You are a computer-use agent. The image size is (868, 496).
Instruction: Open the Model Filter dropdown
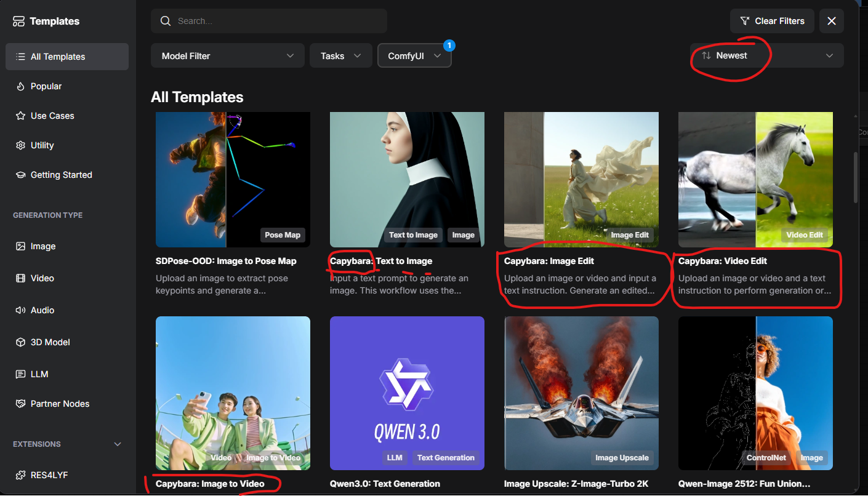(x=228, y=55)
